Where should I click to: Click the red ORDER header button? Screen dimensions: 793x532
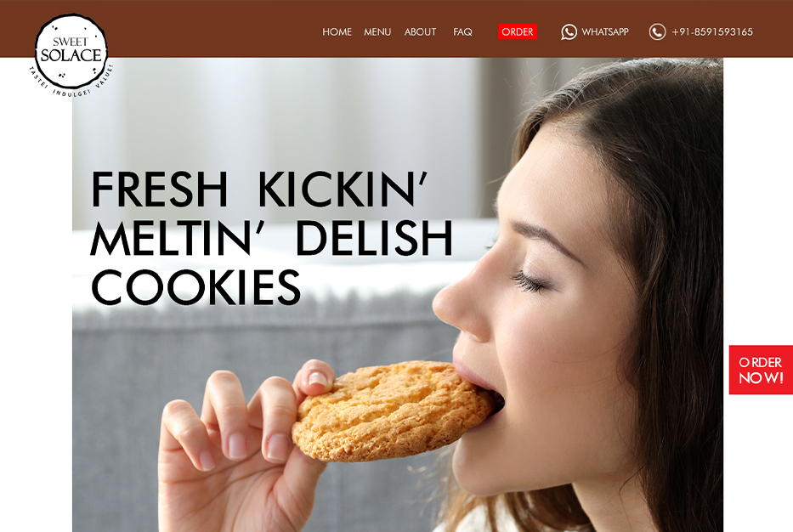tap(518, 31)
